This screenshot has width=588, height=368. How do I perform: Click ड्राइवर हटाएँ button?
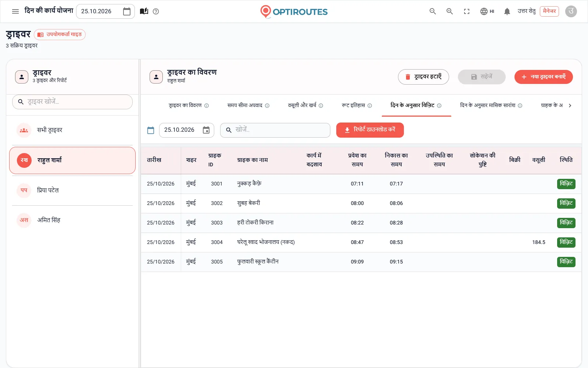click(x=423, y=77)
